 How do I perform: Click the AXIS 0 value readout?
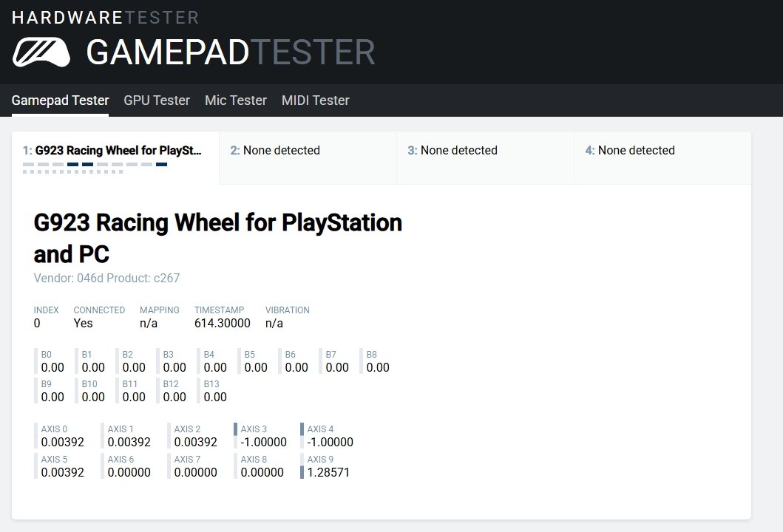63,443
